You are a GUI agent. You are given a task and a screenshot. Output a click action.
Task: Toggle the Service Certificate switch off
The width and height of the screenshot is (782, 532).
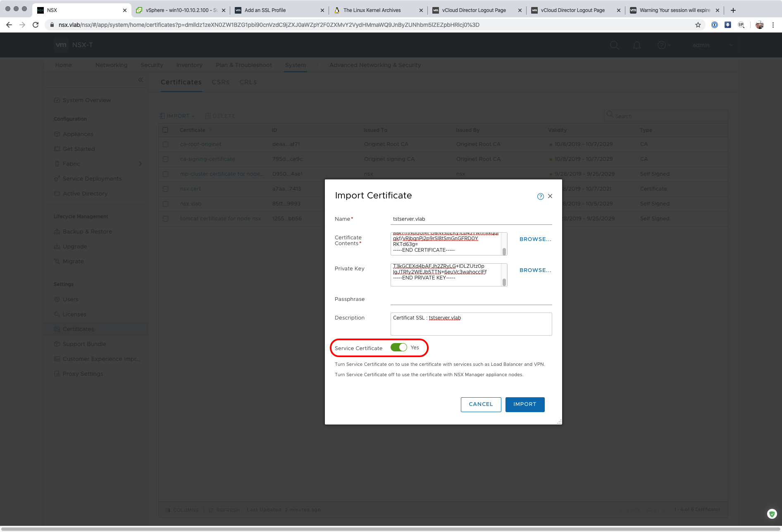pyautogui.click(x=399, y=348)
